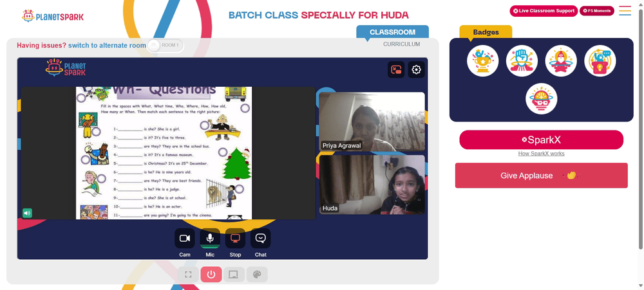Open the How SparkX works link
The height and width of the screenshot is (290, 644).
point(542,154)
